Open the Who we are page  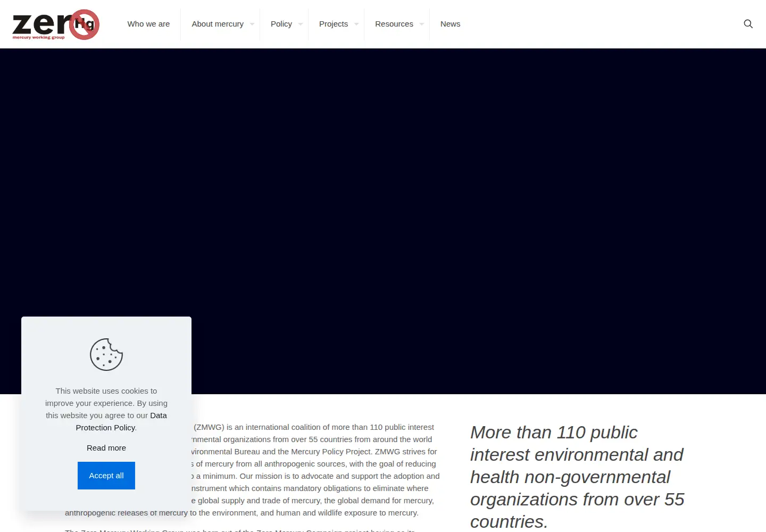148,24
